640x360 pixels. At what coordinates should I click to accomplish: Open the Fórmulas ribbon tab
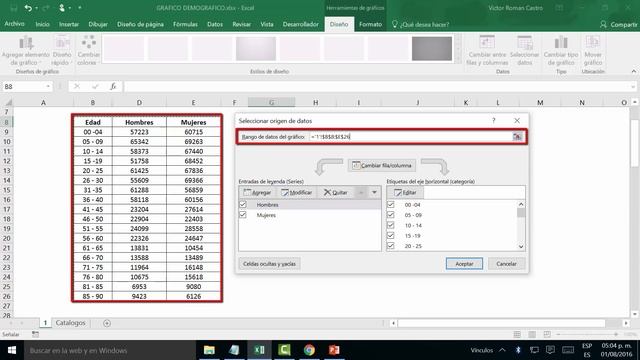(185, 24)
